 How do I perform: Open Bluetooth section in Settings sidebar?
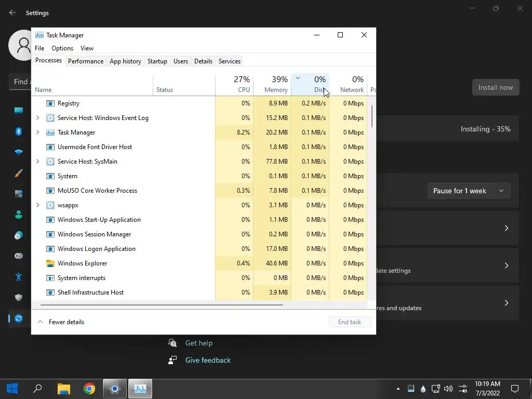coord(19,131)
